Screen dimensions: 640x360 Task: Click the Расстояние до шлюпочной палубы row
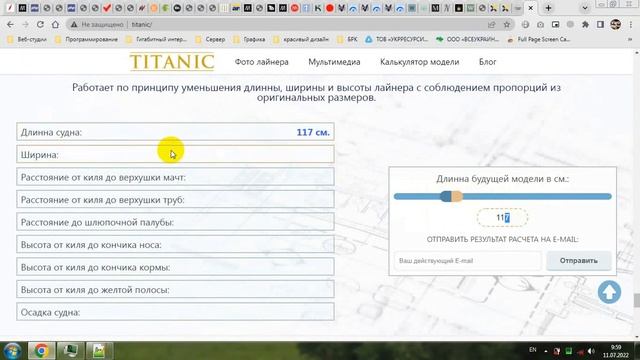point(176,222)
